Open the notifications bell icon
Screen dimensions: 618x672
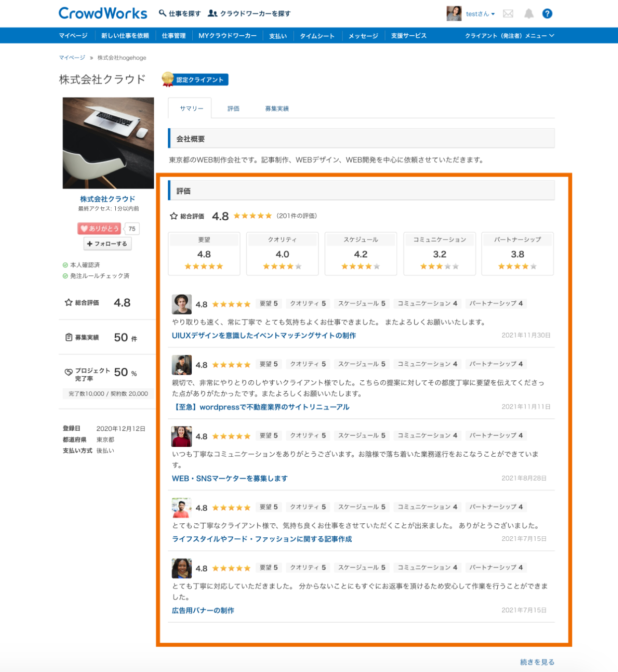pos(529,14)
